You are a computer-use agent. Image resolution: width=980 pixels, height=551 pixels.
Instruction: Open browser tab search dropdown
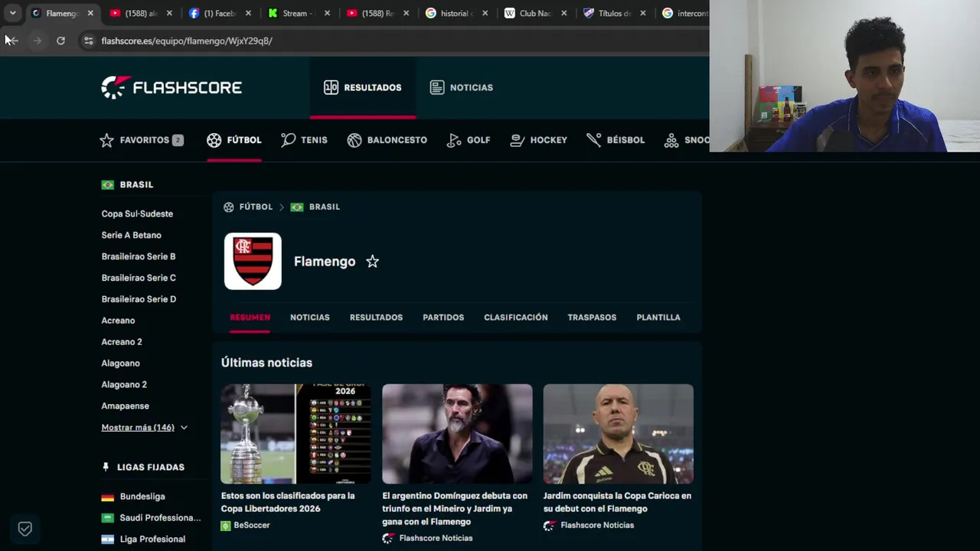13,13
